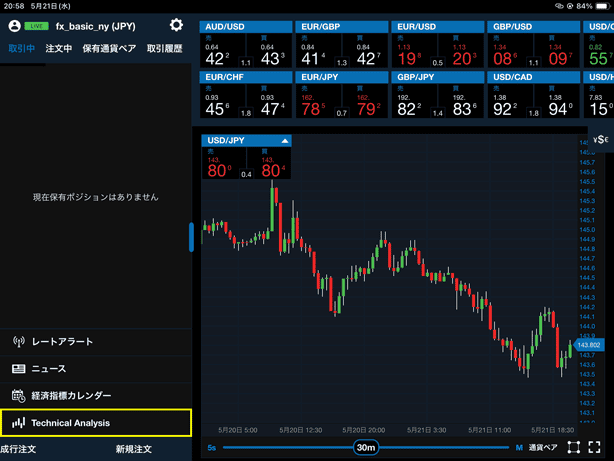The height and width of the screenshot is (461, 614).
Task: Tap GBP/JPY sell price 192.82
Action: pyautogui.click(x=415, y=101)
